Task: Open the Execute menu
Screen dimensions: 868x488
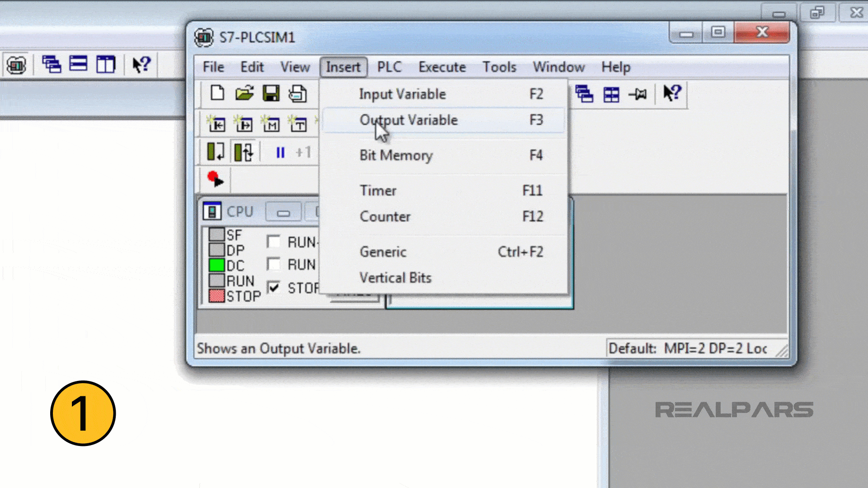Action: [442, 67]
